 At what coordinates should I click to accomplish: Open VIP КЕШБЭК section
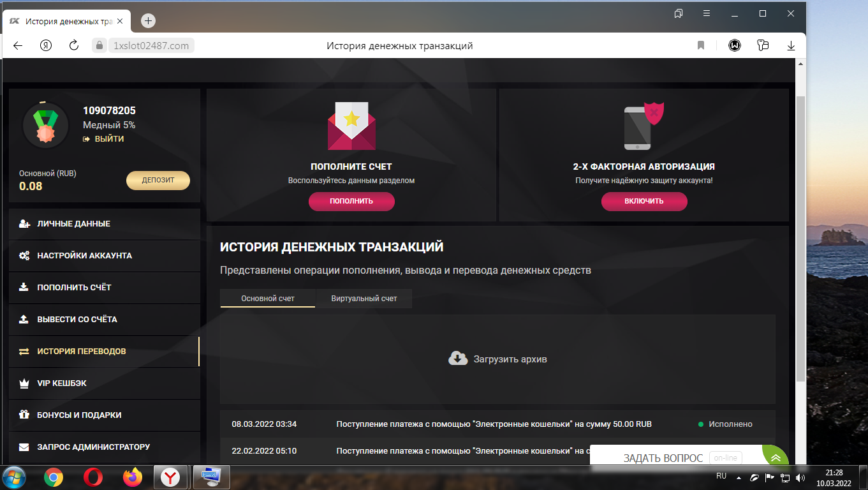[x=105, y=383]
